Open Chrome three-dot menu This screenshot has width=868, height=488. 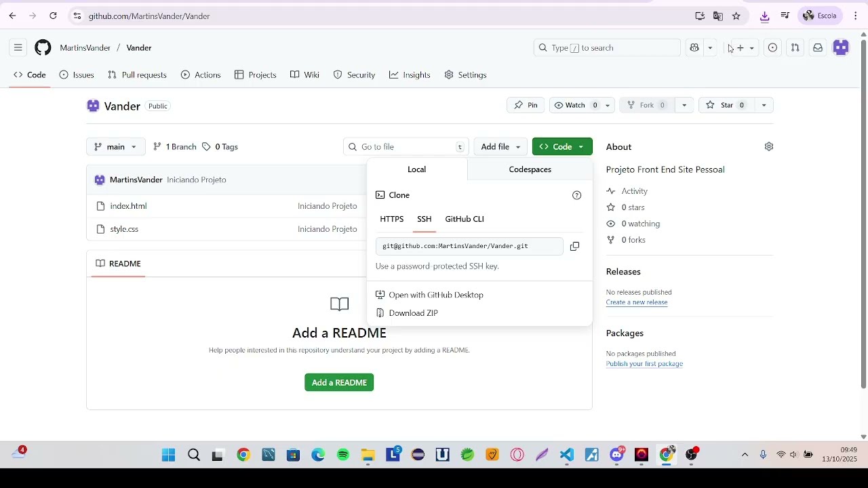(856, 16)
